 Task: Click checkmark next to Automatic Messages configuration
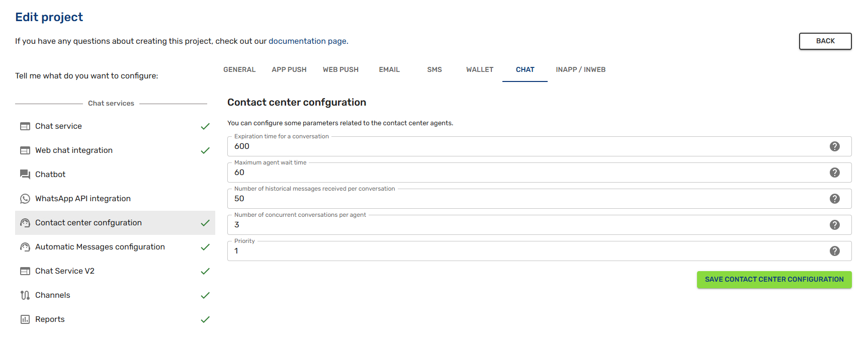tap(205, 247)
